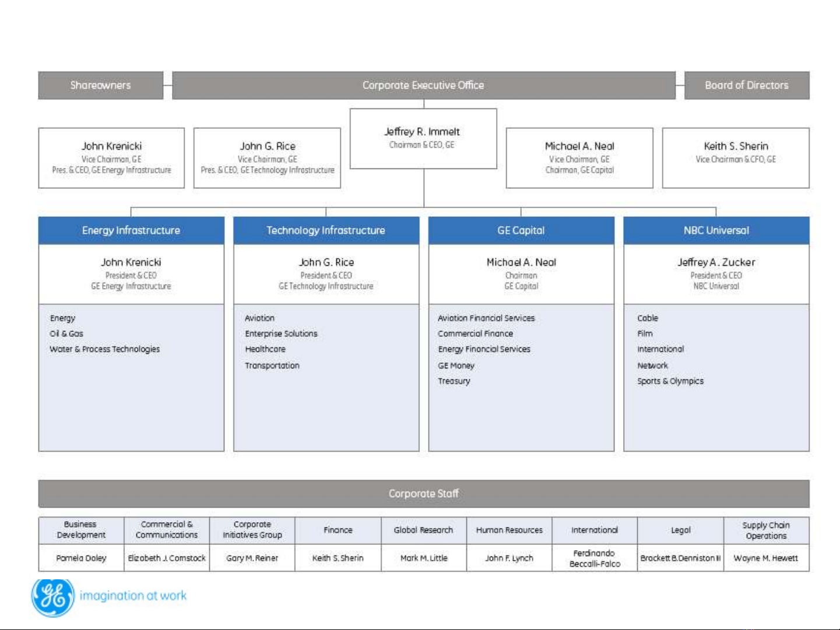The width and height of the screenshot is (840, 630).
Task: Select the Shareowners header box
Action: (x=101, y=85)
